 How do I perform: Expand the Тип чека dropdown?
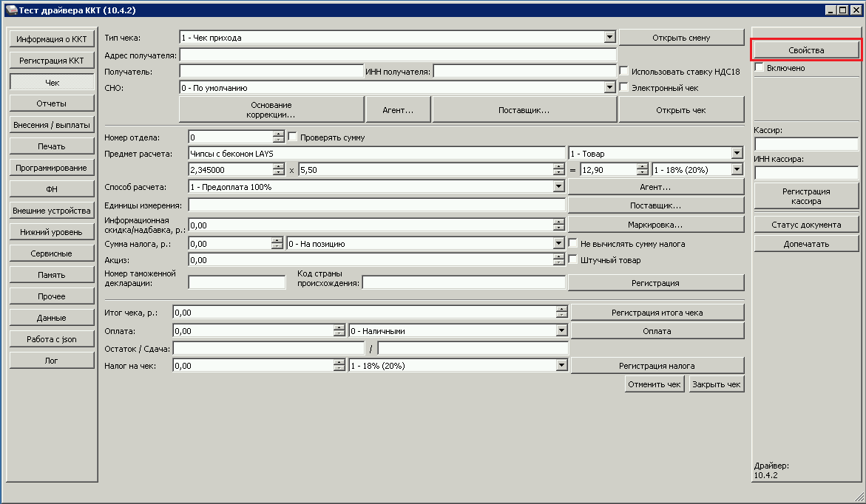click(609, 37)
